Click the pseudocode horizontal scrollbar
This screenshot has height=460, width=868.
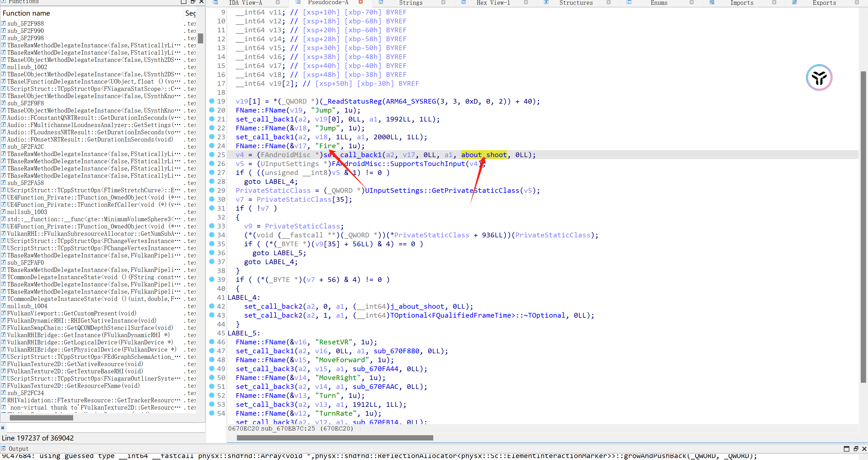(335, 438)
